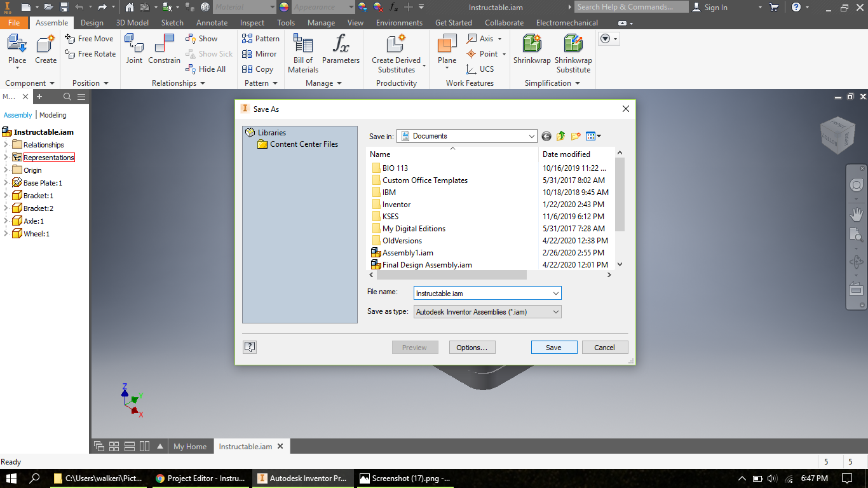Click inside the File name field
Screen dimensions: 868x488
[483, 293]
